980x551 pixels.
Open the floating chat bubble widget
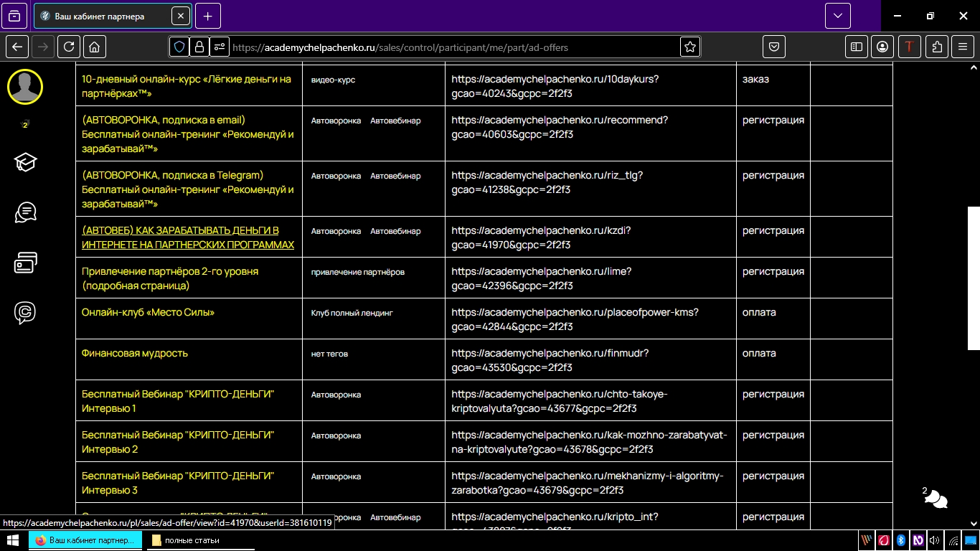coord(936,499)
